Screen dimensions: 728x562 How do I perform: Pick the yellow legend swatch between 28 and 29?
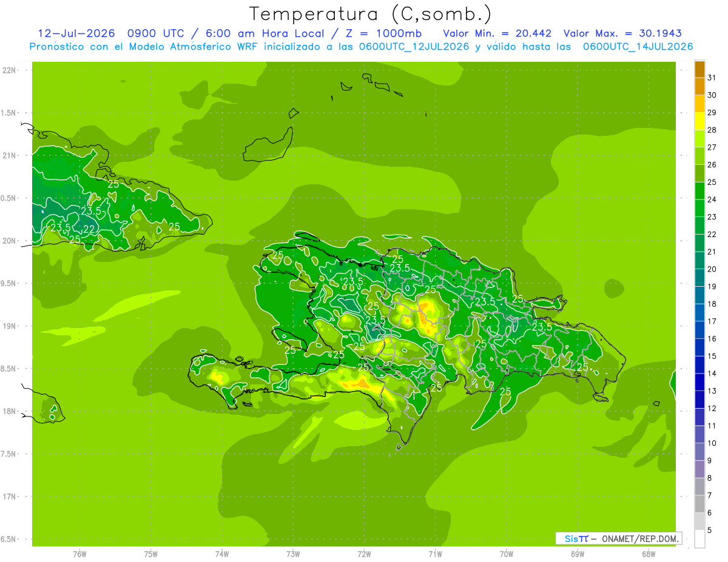click(x=699, y=121)
